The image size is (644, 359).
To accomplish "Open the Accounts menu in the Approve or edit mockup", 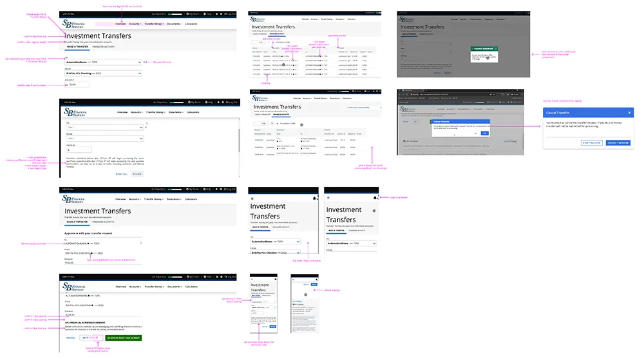I will pyautogui.click(x=135, y=199).
